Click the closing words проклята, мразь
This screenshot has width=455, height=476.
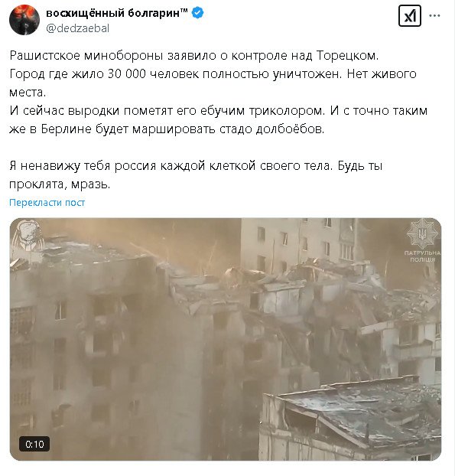coord(60,184)
